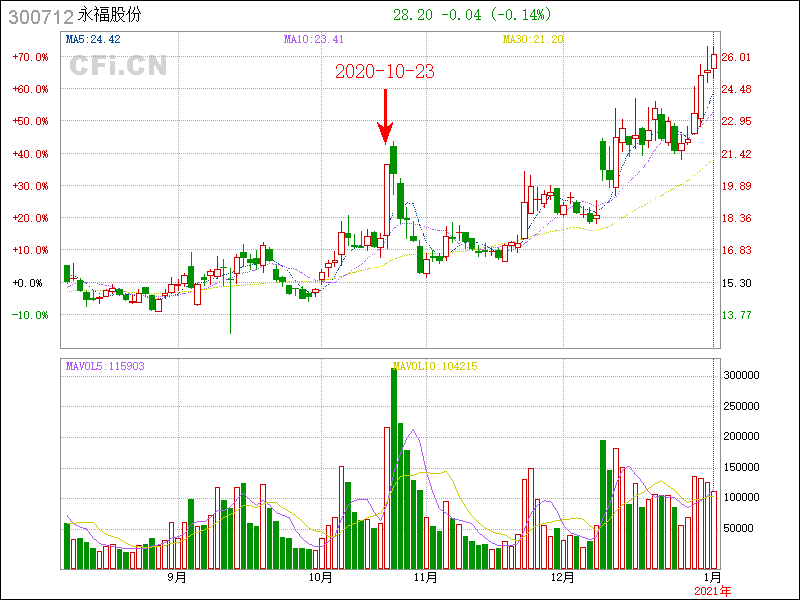This screenshot has height=600, width=800.
Task: Click the MAVOL5:115903 volume label
Action: pos(105,366)
